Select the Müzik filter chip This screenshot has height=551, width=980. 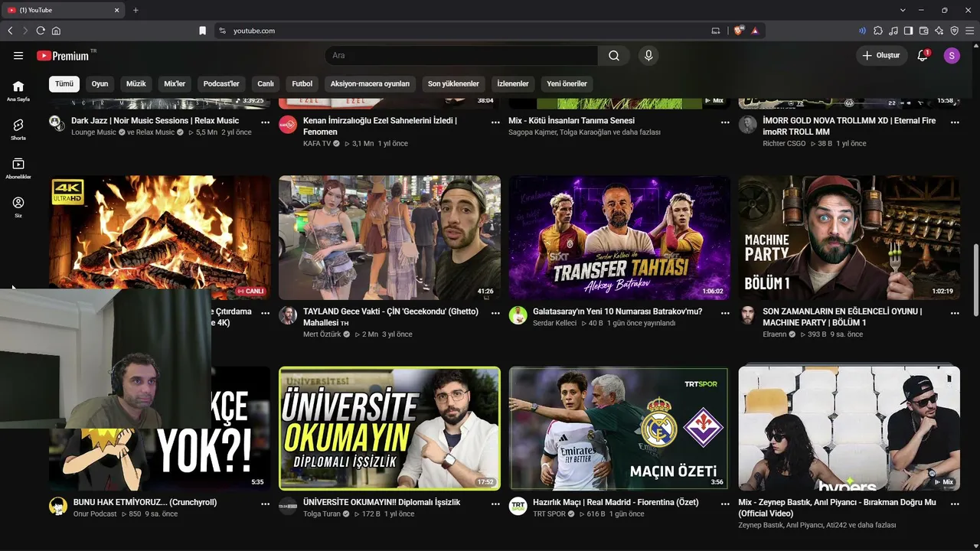click(136, 83)
